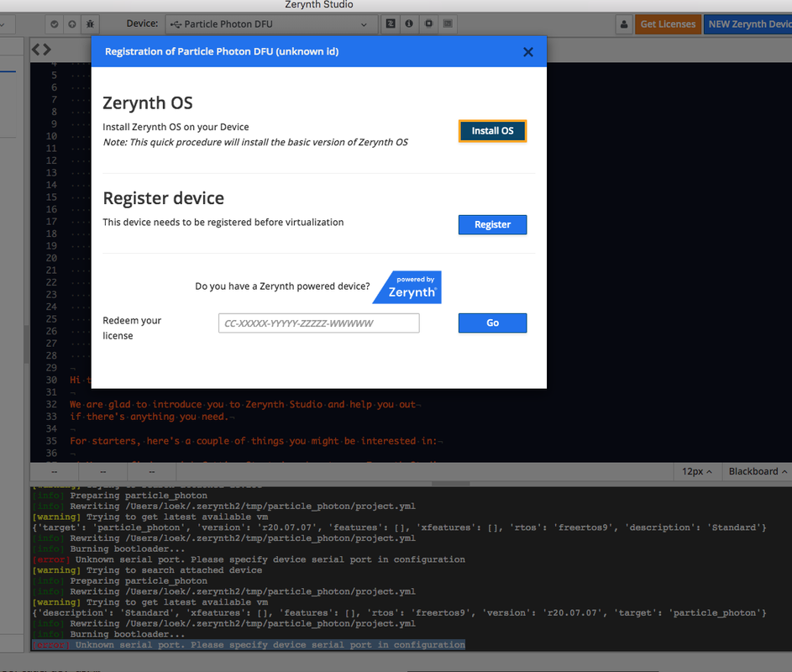Click the uplink project arrow icon
The width and height of the screenshot is (792, 672).
click(x=72, y=24)
